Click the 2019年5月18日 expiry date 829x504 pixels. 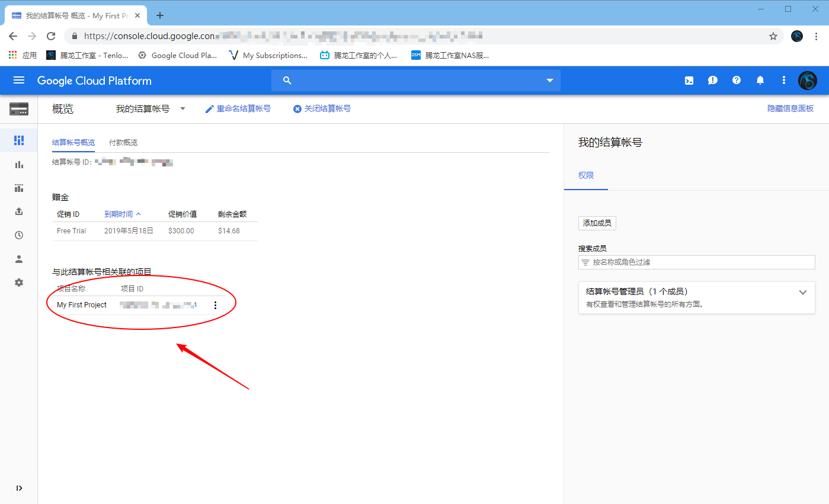coord(129,231)
